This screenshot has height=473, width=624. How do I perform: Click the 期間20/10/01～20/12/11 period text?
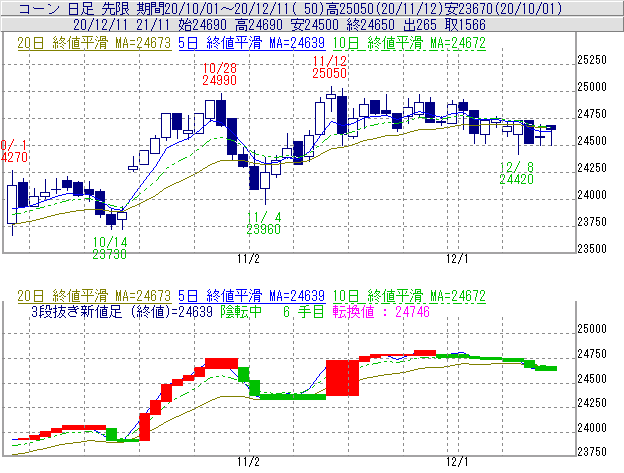click(x=214, y=8)
